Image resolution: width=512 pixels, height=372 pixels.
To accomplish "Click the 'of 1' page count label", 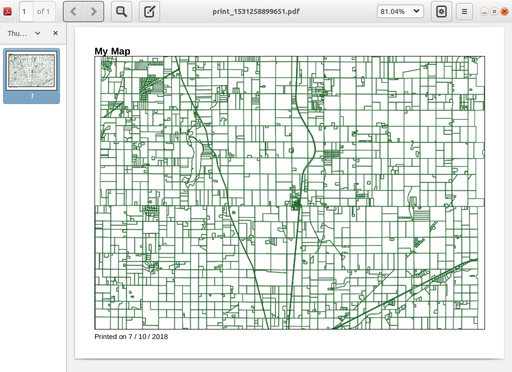I will [x=43, y=11].
